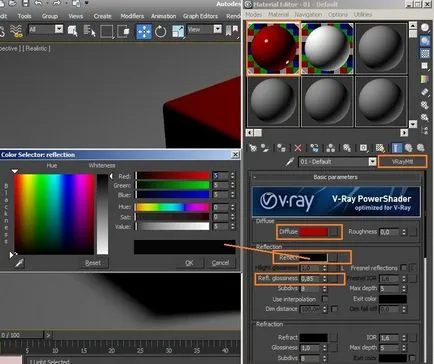Screen dimensions: 434x364
Task: Click Select by Material icon
Action: (425, 117)
